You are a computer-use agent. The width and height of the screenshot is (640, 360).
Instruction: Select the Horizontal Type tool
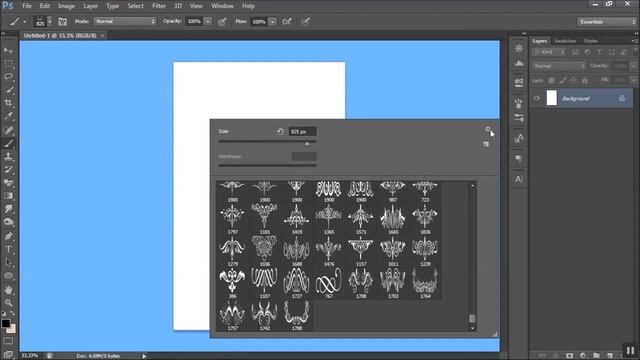point(8,249)
